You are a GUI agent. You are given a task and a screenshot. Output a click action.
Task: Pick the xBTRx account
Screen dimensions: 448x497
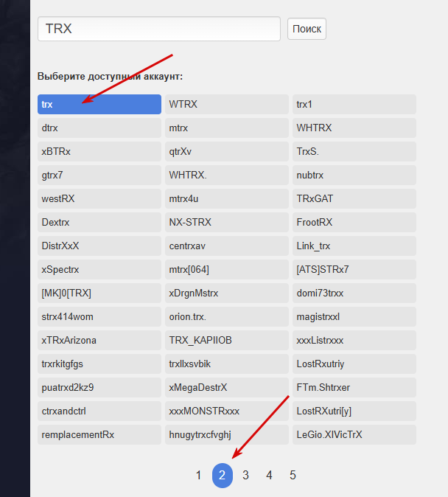pyautogui.click(x=99, y=151)
